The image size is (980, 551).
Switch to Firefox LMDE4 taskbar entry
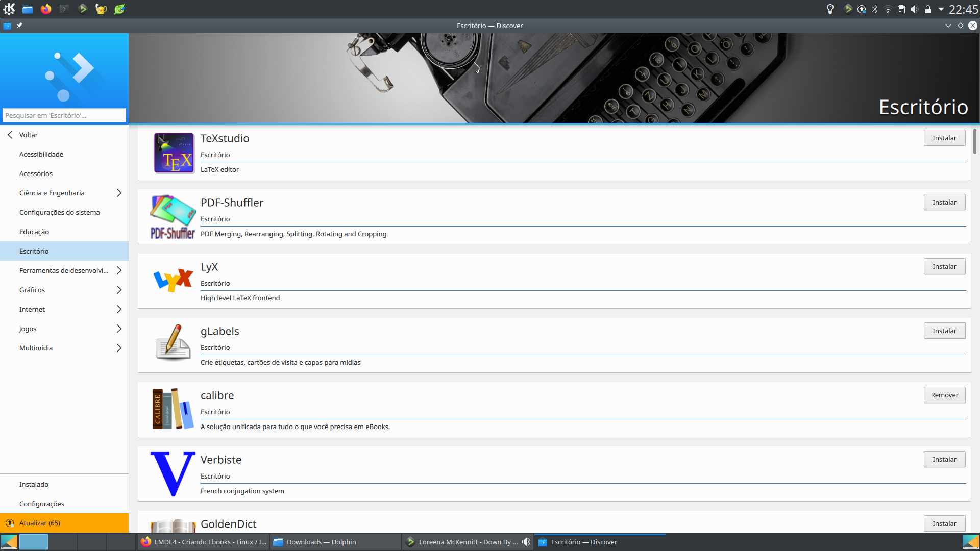[x=203, y=542]
